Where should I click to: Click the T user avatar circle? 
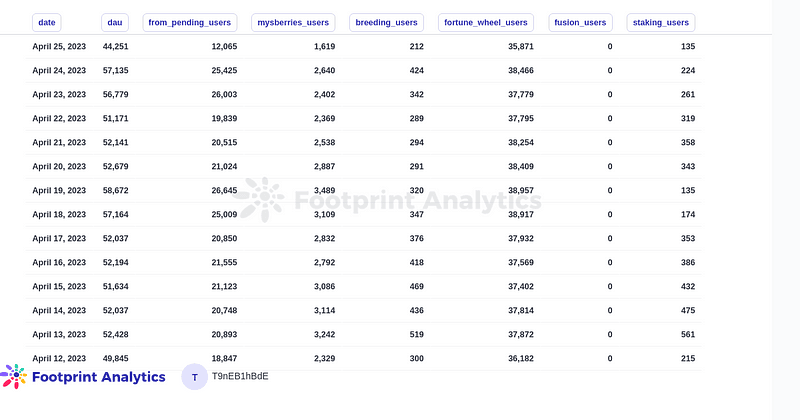194,377
